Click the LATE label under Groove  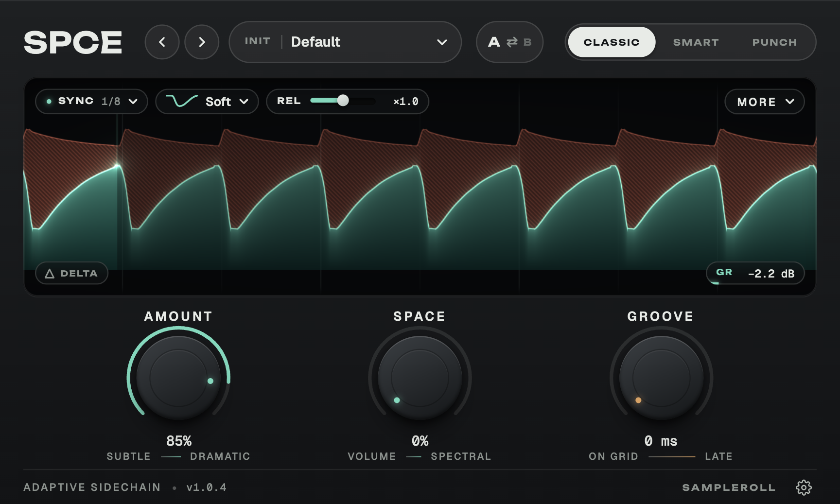pos(718,456)
